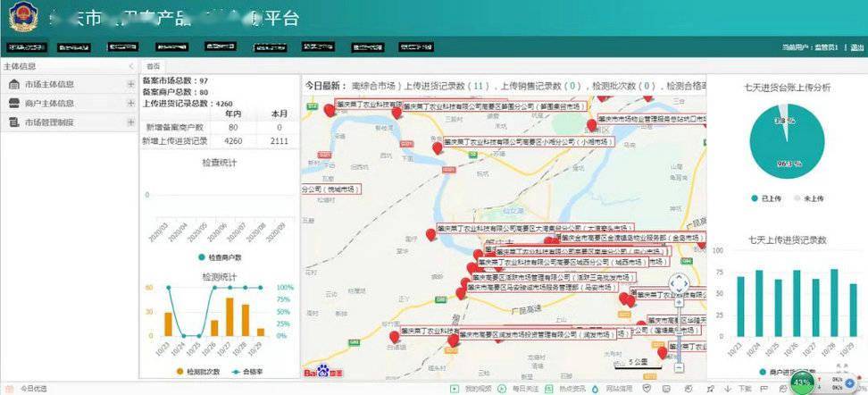Click the 市场管理制度 document icon

(14, 122)
